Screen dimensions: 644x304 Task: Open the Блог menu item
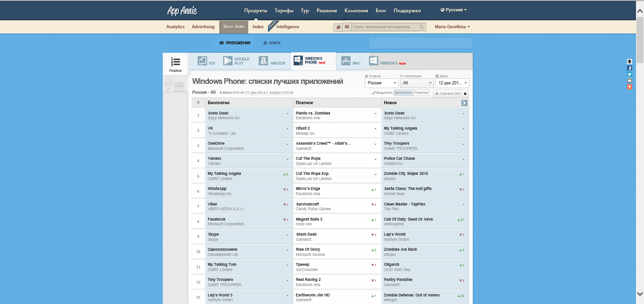[x=381, y=10]
